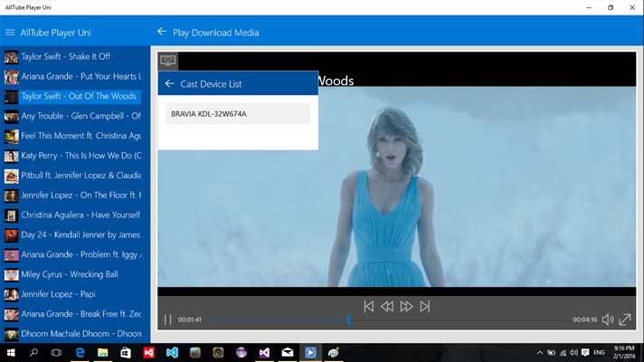
Task: Show hidden system tray icons
Action: point(540,353)
